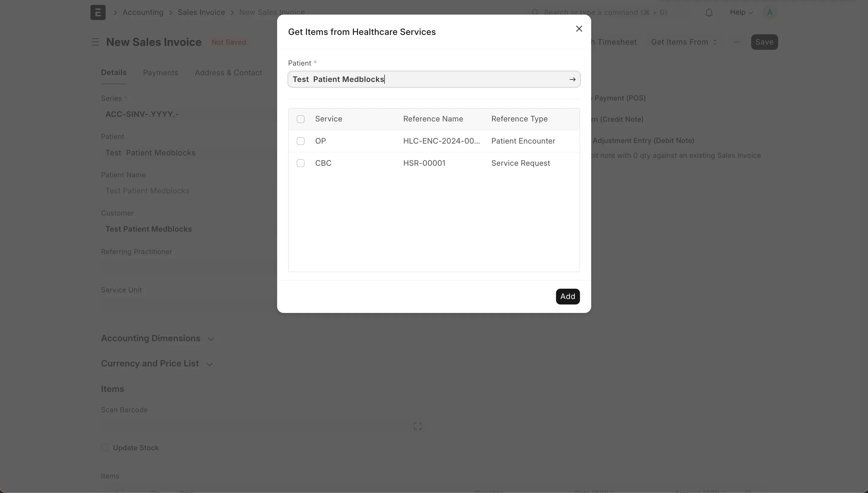
Task: Click the notification bell icon
Action: [x=709, y=12]
